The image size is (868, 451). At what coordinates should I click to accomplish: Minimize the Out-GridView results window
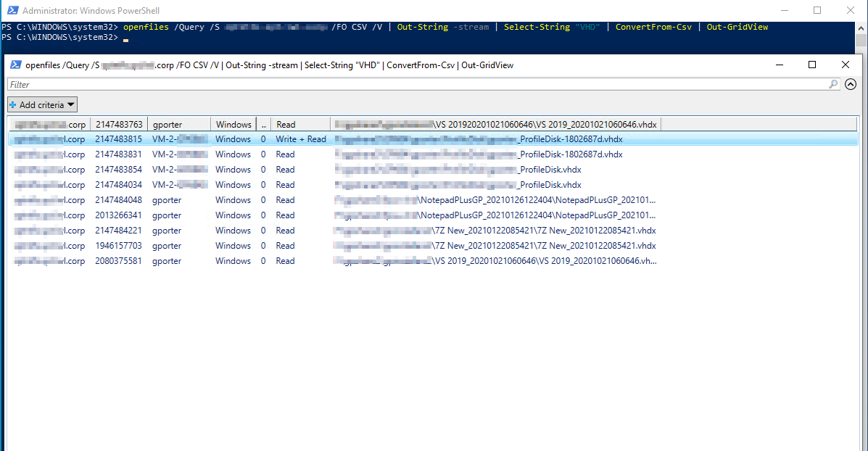pos(779,65)
